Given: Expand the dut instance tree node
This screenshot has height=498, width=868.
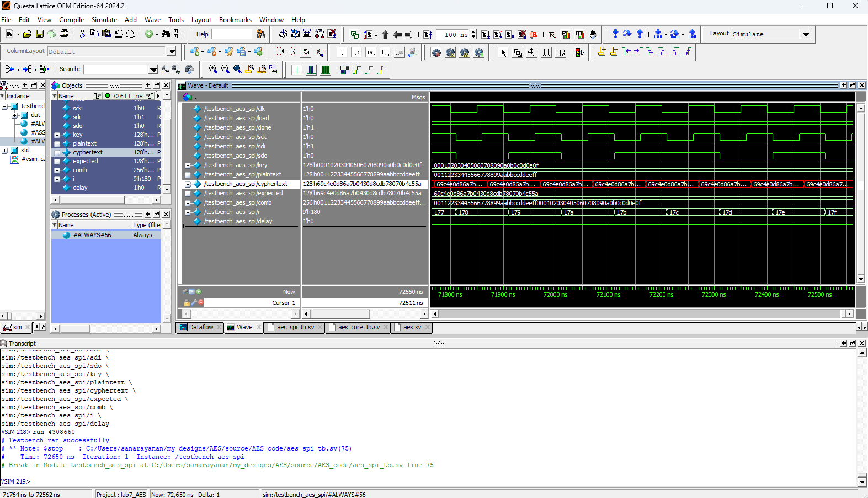Looking at the screenshot, I should tap(15, 115).
